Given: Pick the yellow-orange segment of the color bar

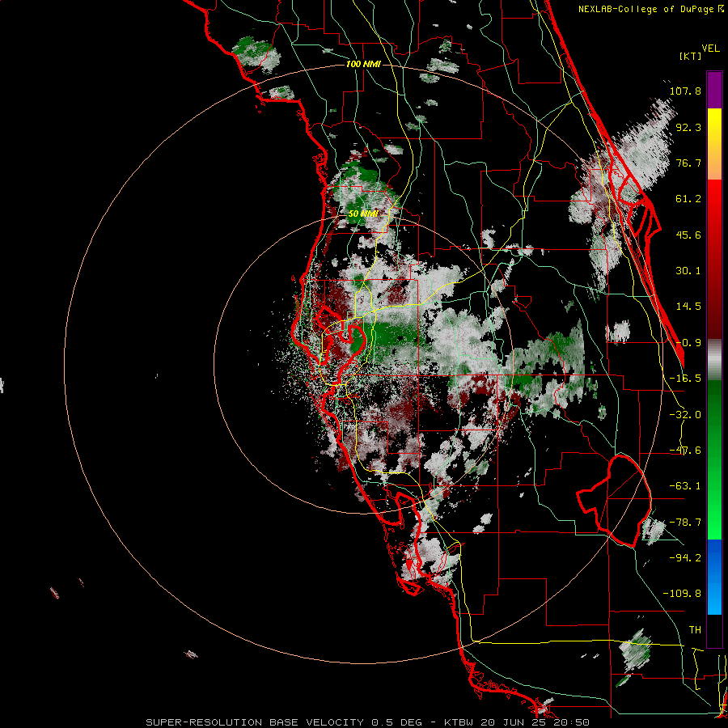Looking at the screenshot, I should 714,144.
